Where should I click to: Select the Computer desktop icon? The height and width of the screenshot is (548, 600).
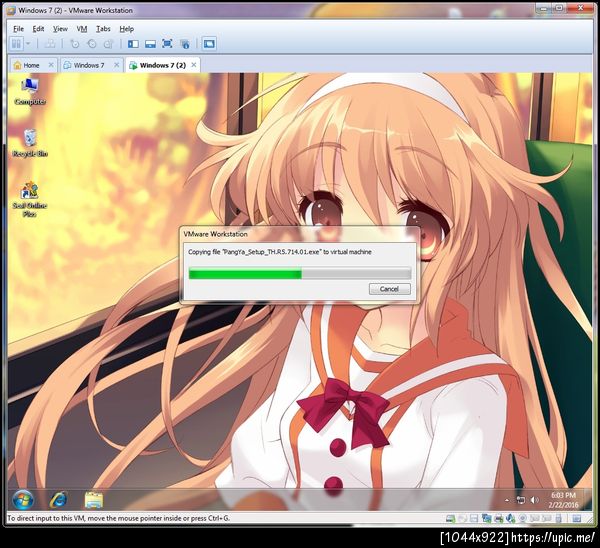[x=30, y=91]
